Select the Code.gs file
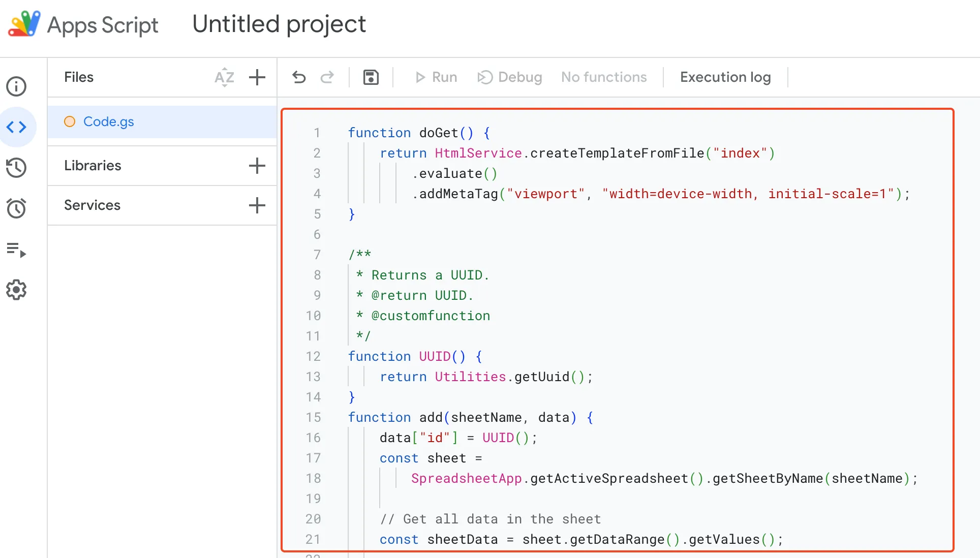 (x=108, y=121)
